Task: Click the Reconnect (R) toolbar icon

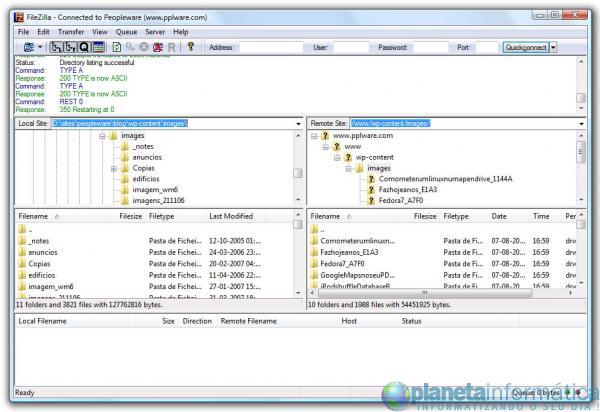Action: [x=171, y=47]
